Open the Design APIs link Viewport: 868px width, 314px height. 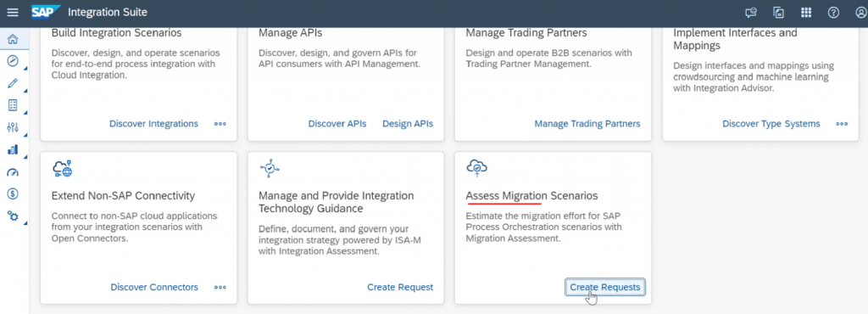408,124
